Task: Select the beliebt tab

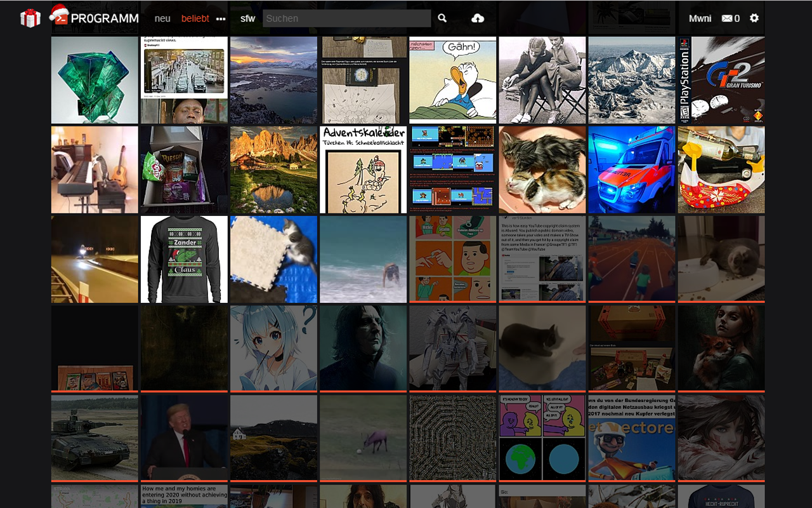Action: (195, 18)
